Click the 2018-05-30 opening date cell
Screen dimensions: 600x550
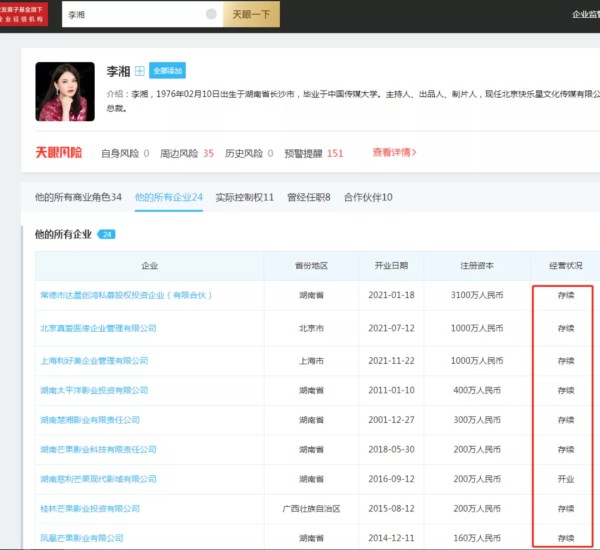(x=391, y=449)
